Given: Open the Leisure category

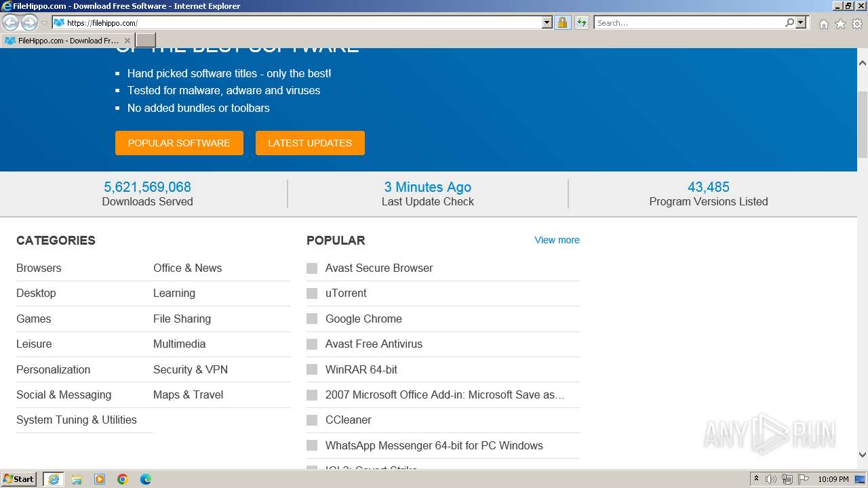Looking at the screenshot, I should [34, 344].
